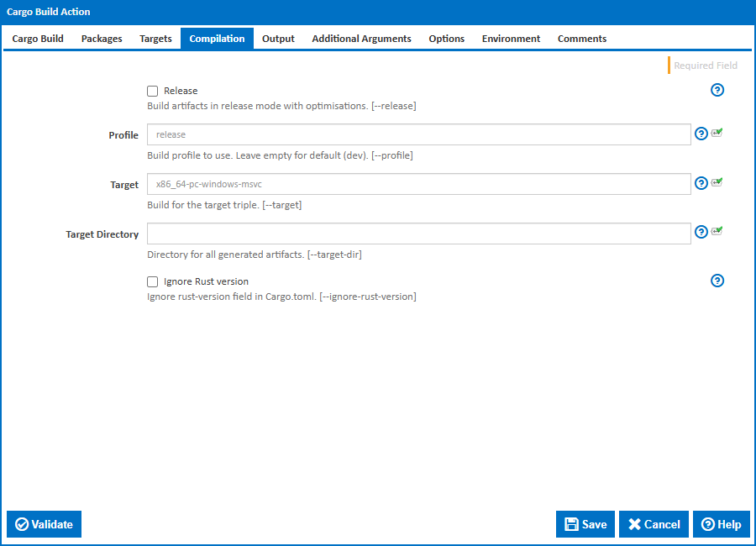
Task: Open variable picker icon for Target field
Action: (717, 183)
